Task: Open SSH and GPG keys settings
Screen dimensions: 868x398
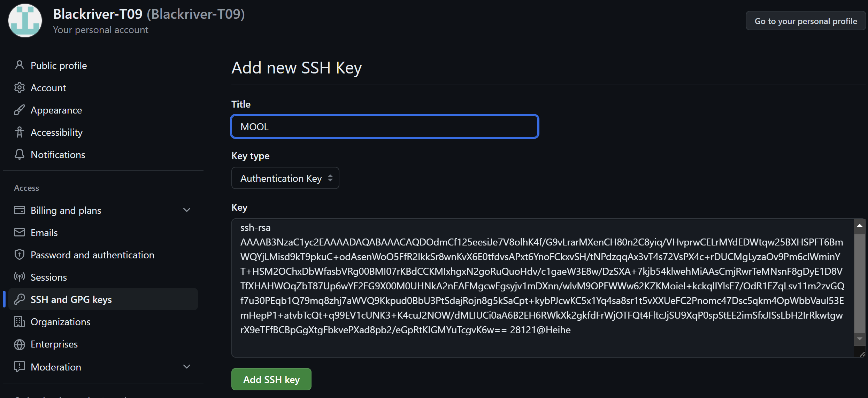Action: pos(71,299)
